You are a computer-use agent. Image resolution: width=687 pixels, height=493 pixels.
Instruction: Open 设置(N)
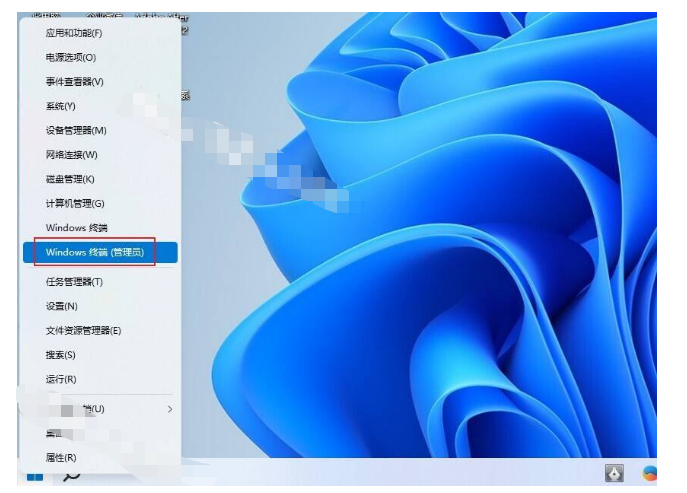pos(61,306)
